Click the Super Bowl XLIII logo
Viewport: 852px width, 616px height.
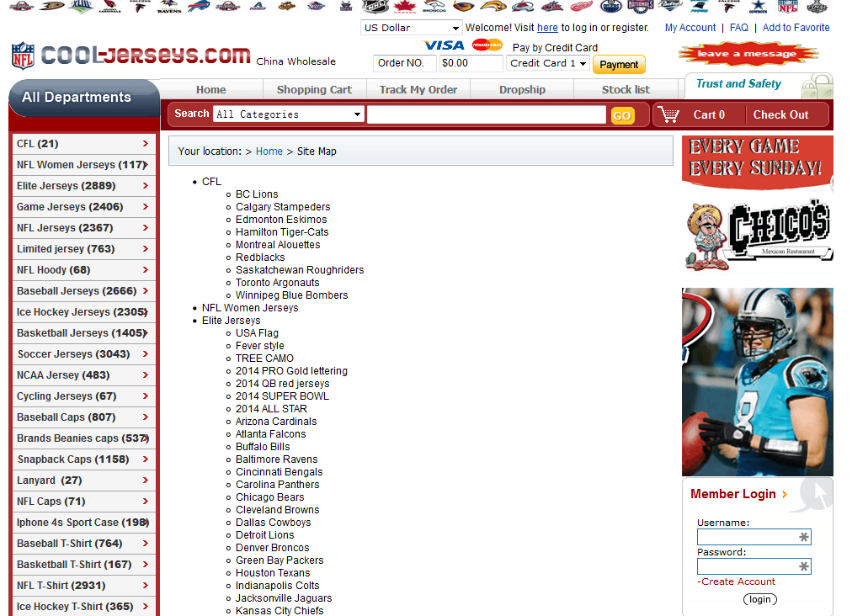click(x=81, y=6)
